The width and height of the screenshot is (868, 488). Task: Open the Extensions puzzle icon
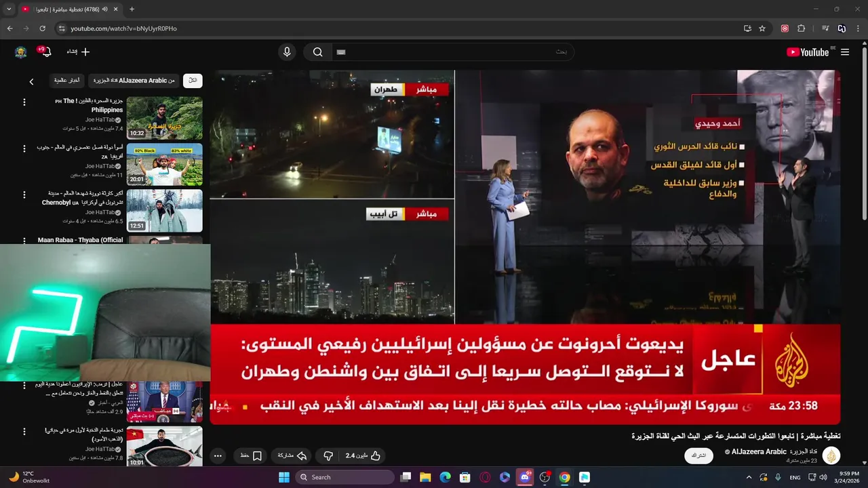point(801,28)
